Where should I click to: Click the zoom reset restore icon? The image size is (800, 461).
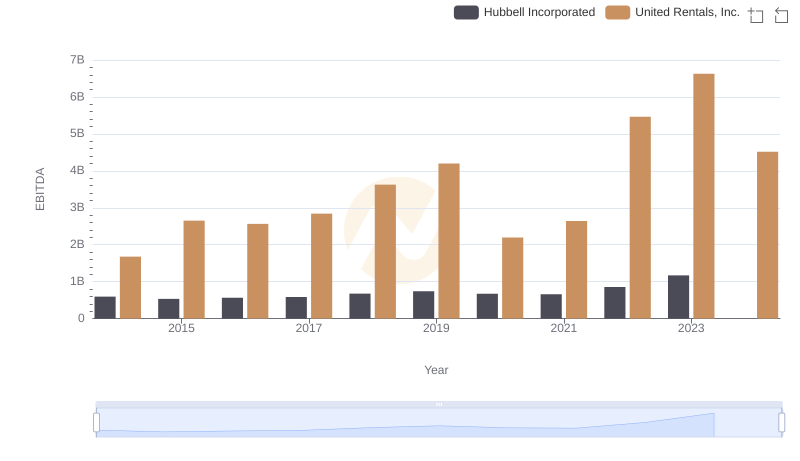click(x=781, y=15)
